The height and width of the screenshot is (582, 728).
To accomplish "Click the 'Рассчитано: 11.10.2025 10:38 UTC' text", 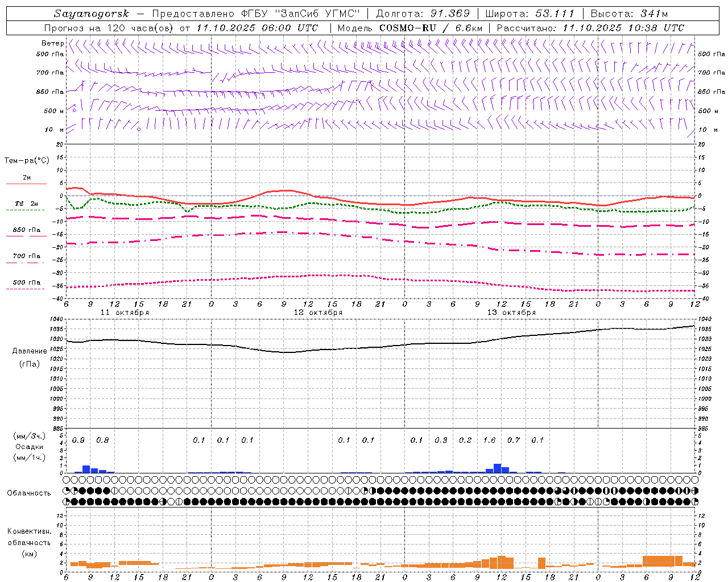I will coord(590,28).
